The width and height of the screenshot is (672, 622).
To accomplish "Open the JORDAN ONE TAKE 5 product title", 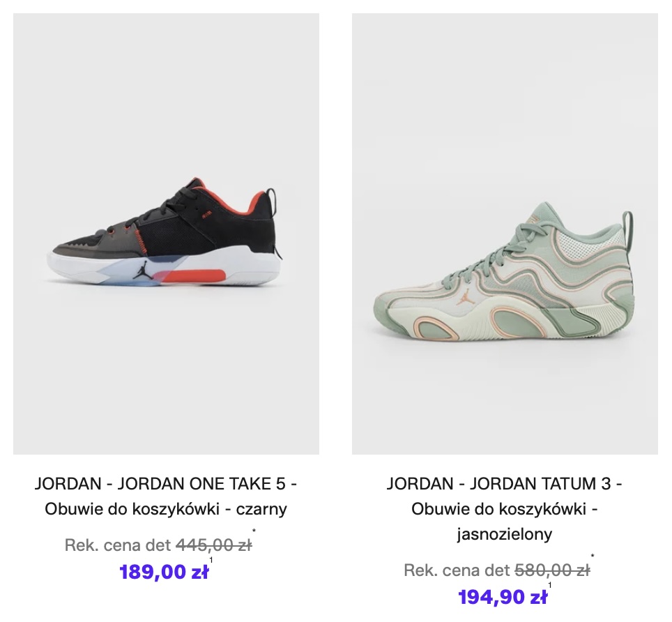I will 166,483.
